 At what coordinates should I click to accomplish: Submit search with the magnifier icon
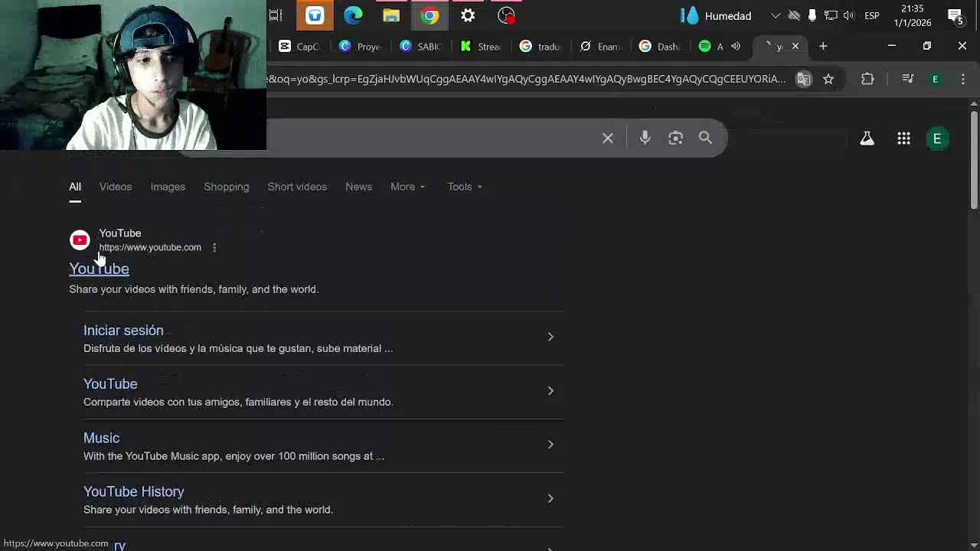[705, 138]
